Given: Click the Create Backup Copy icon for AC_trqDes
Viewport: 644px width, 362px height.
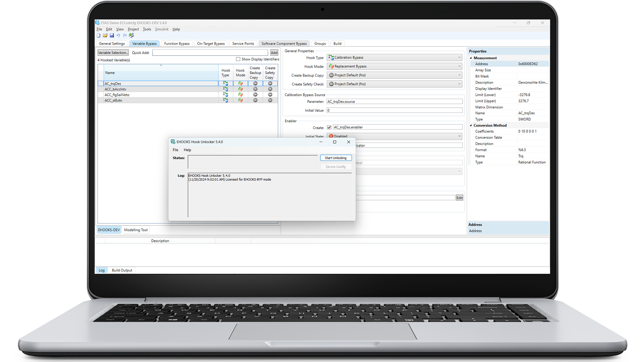Looking at the screenshot, I should coord(255,83).
